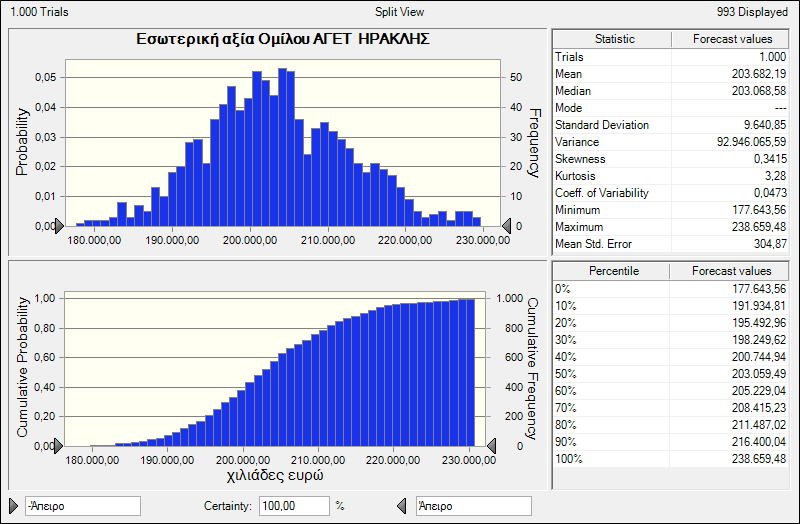Click the triangle icon beside the upper Άπειρο field

click(x=402, y=506)
